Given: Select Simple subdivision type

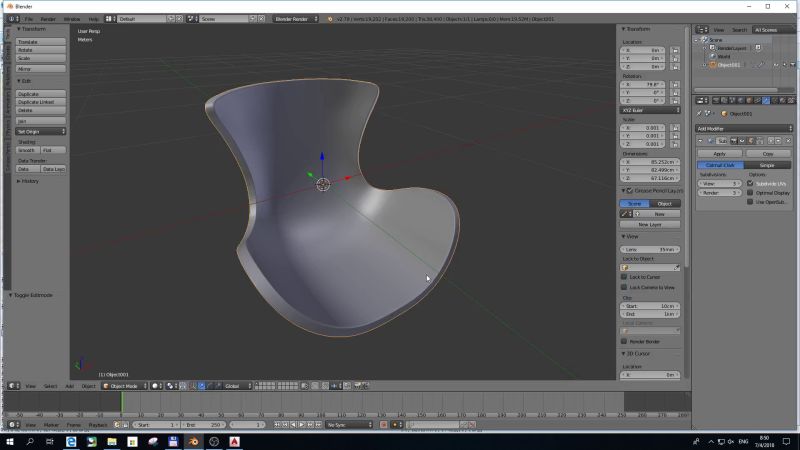Looking at the screenshot, I should pyautogui.click(x=767, y=165).
